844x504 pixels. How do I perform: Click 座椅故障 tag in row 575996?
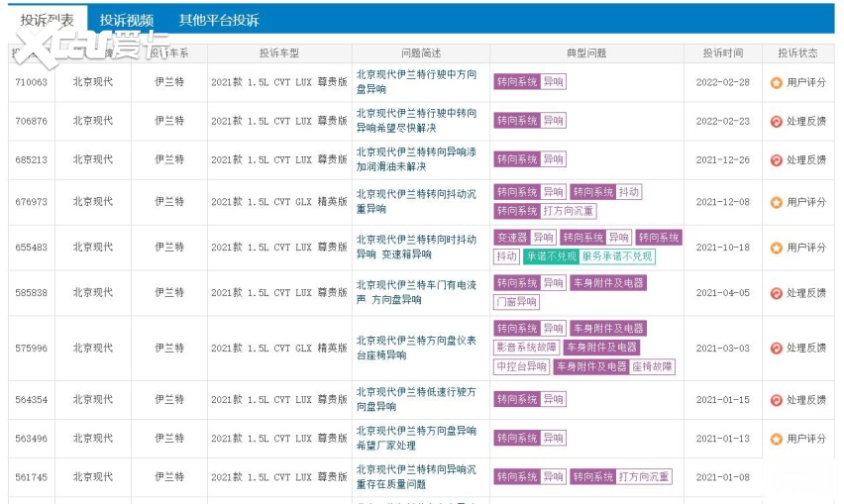coord(653,366)
